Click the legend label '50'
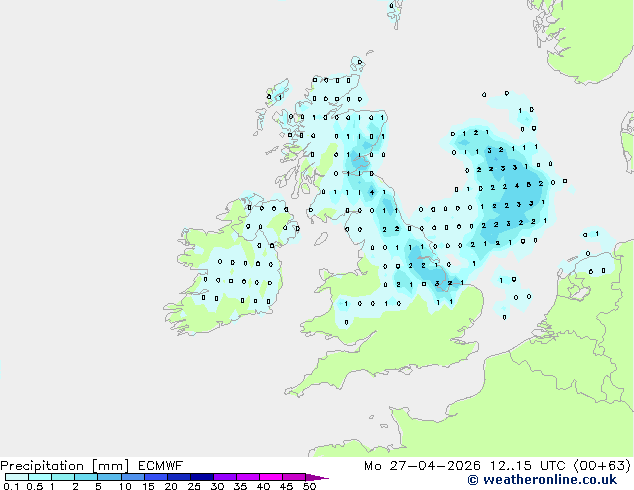The height and width of the screenshot is (490, 634). [x=310, y=486]
